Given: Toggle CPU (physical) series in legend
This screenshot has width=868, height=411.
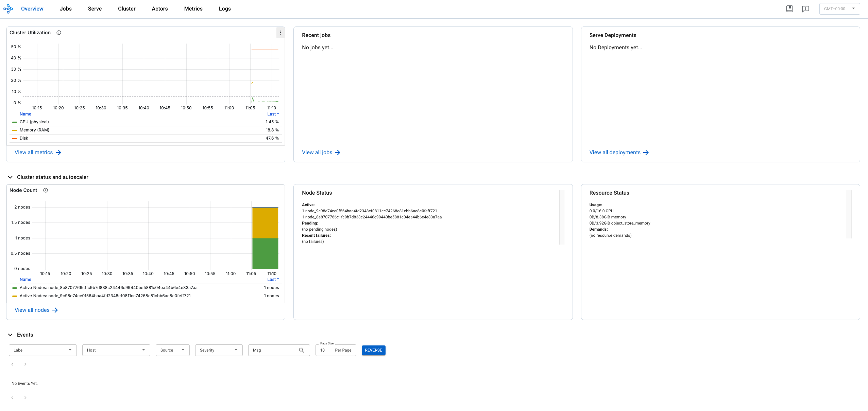Looking at the screenshot, I should coord(34,122).
